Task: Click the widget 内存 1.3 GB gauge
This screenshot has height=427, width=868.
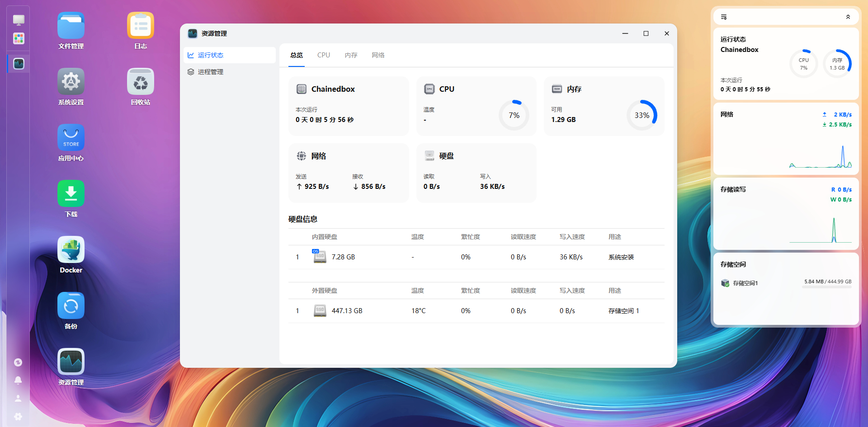Action: [x=837, y=64]
